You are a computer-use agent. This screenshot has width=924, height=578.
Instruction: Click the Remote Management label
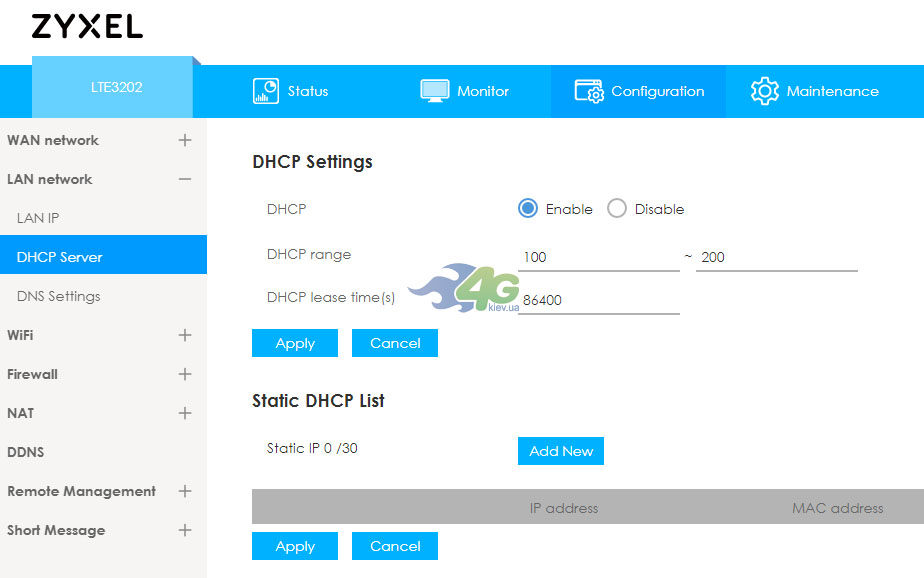click(81, 491)
